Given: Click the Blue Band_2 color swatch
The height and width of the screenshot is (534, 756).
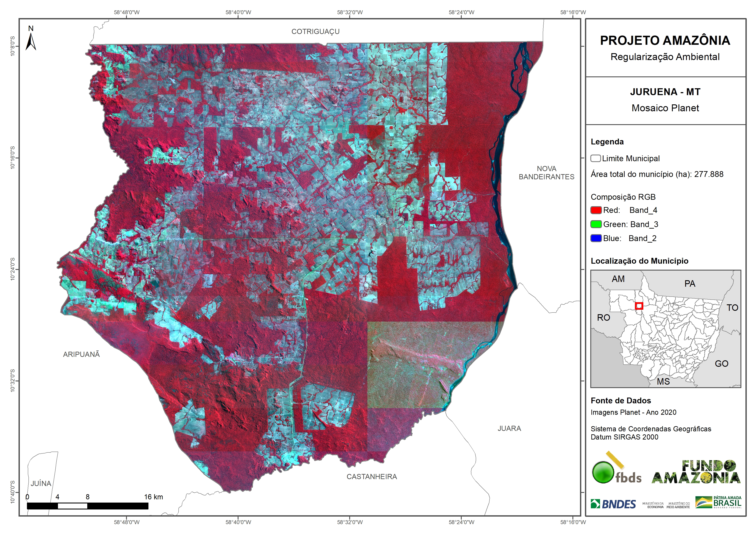Looking at the screenshot, I should click(596, 238).
